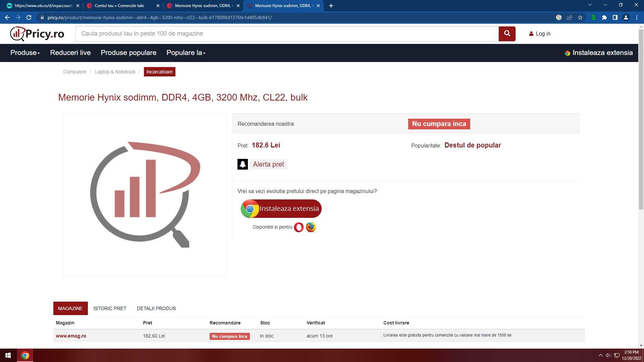The width and height of the screenshot is (644, 362).
Task: Click the browser address bar URL
Action: tap(160, 17)
